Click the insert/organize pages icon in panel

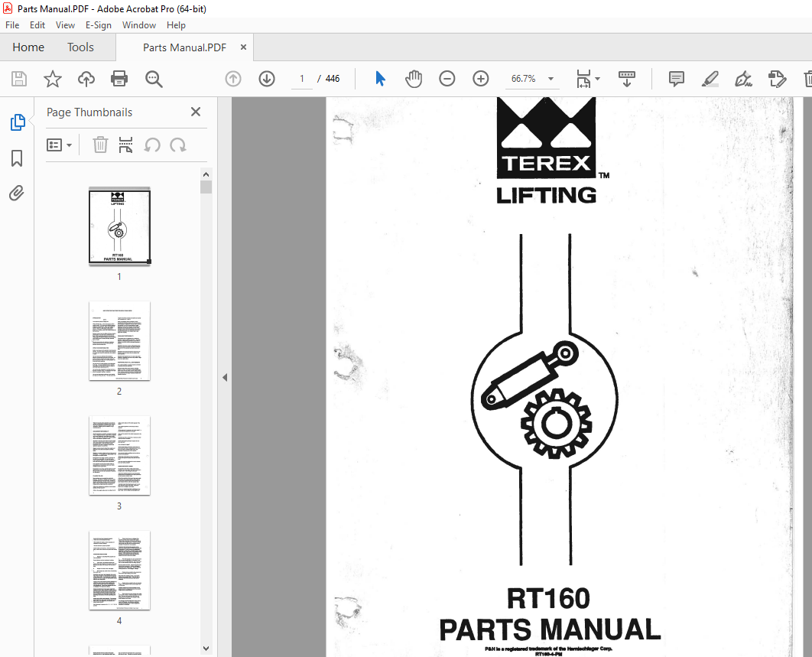[126, 145]
